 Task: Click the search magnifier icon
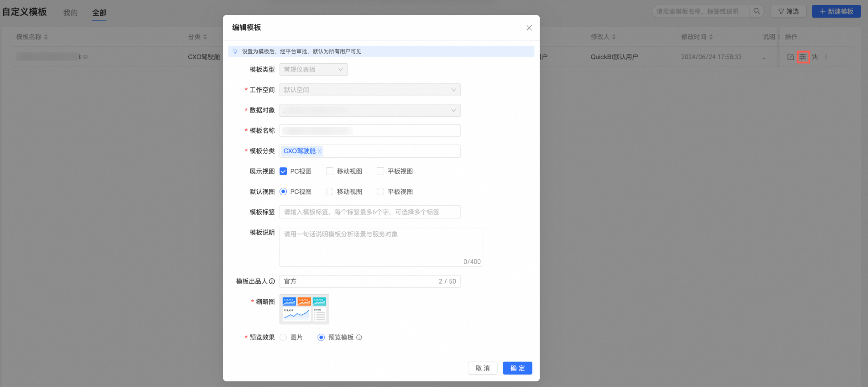[x=757, y=11]
